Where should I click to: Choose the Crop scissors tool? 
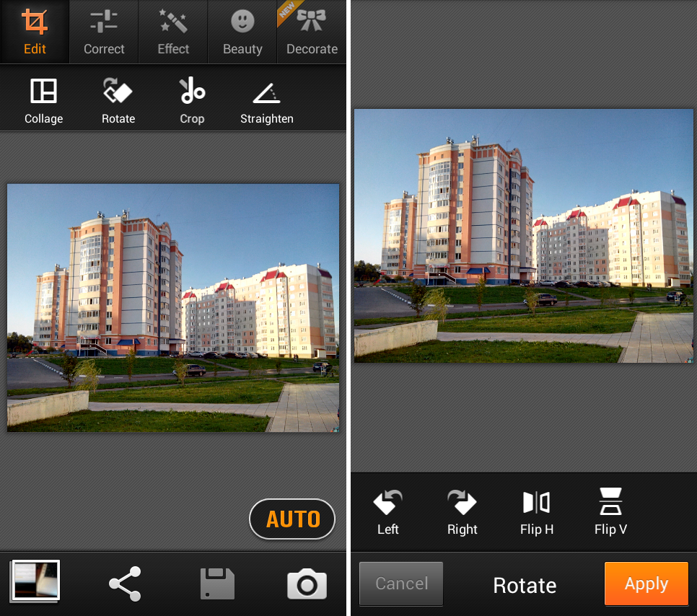(192, 101)
